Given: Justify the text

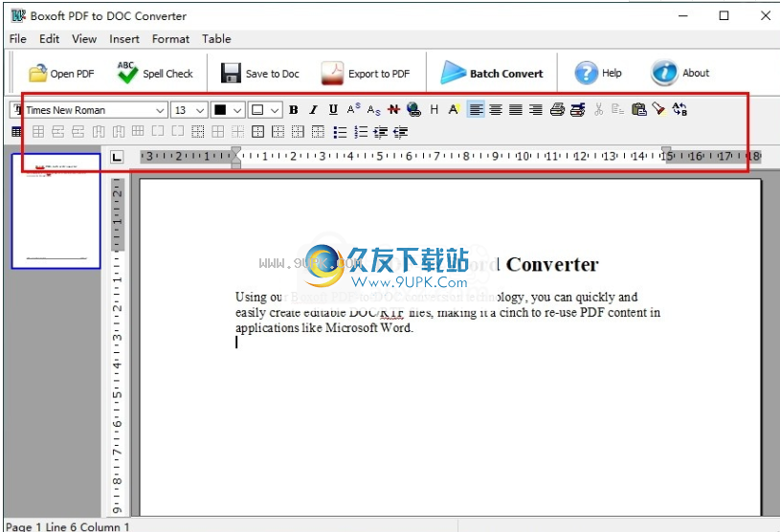Looking at the screenshot, I should pos(516,109).
